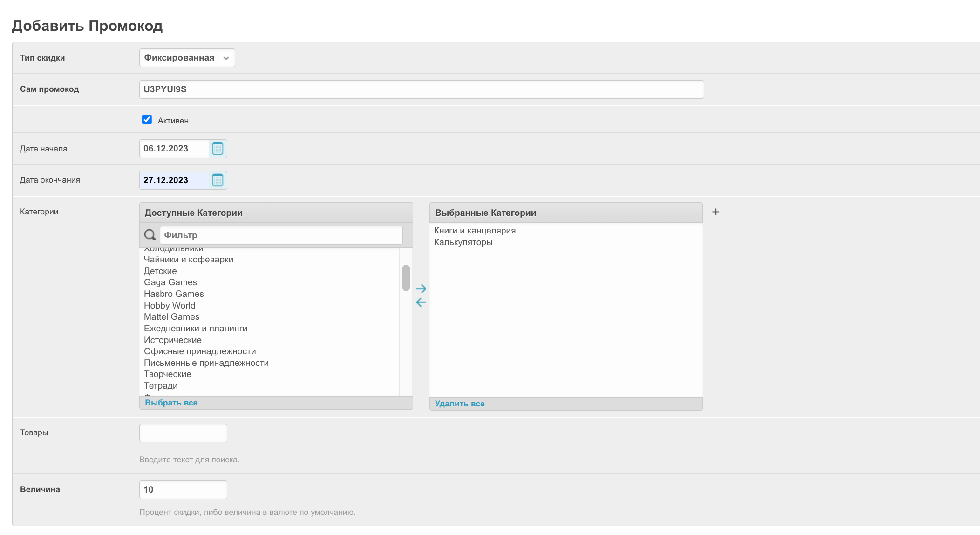Click plus icon next to selected categories
Screen dimensions: 980x535
tap(715, 212)
